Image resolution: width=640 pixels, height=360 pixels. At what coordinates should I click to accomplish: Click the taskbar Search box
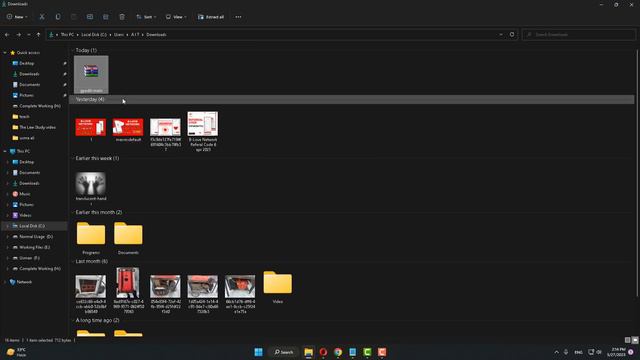[284, 352]
